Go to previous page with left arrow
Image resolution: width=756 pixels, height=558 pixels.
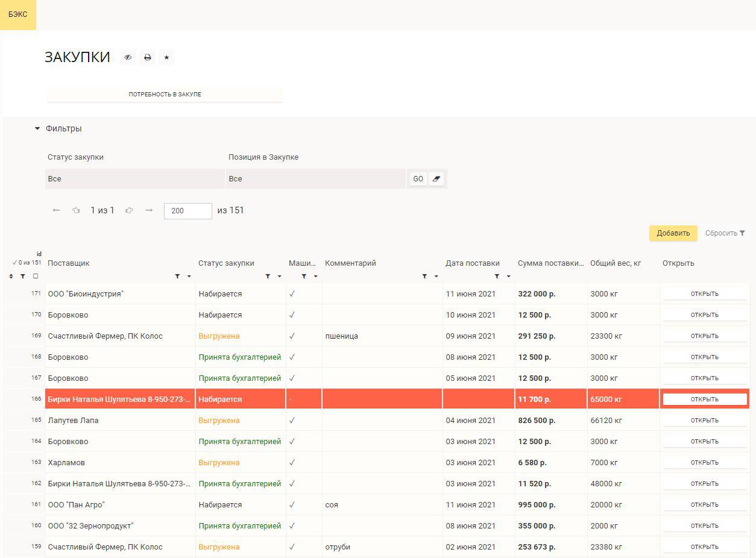click(56, 210)
